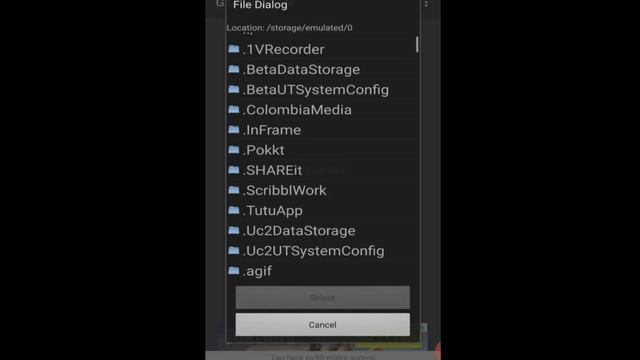Image resolution: width=640 pixels, height=360 pixels.
Task: Open the three-dot overflow menu icon
Action: (426, 4)
